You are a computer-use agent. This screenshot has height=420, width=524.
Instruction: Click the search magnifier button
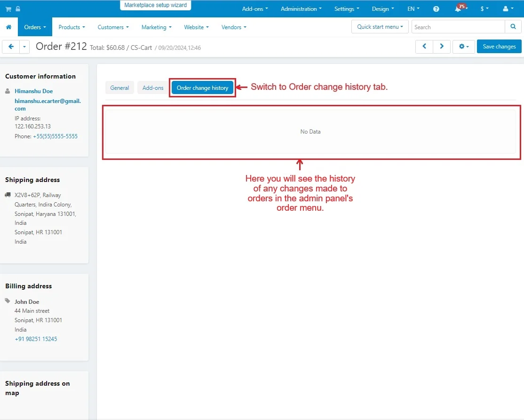click(x=513, y=27)
